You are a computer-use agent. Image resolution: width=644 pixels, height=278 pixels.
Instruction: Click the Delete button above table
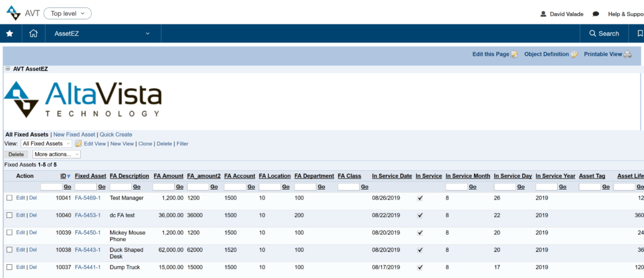[16, 154]
